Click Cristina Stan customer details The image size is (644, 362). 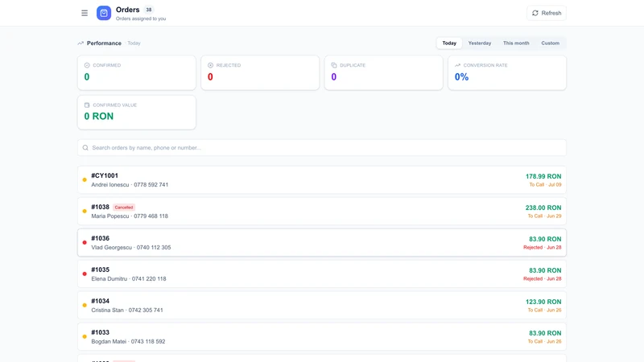click(x=127, y=310)
